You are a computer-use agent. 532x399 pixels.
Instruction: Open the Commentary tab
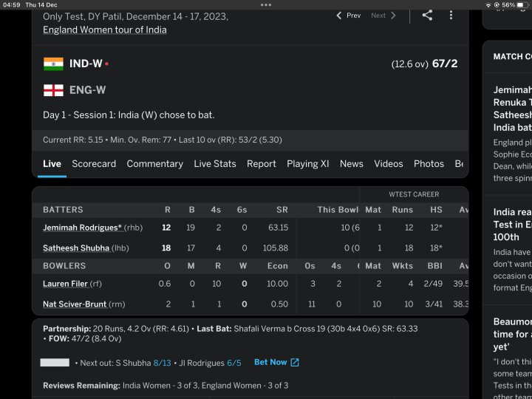click(154, 164)
